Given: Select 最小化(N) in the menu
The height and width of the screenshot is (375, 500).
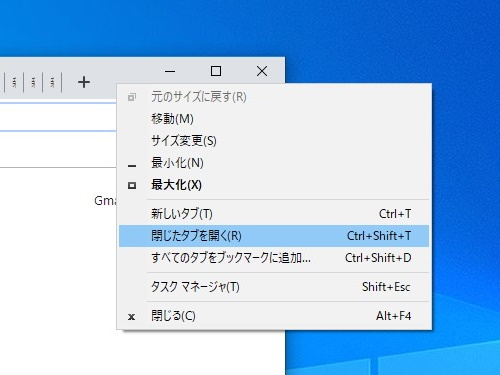Looking at the screenshot, I should tap(274, 163).
